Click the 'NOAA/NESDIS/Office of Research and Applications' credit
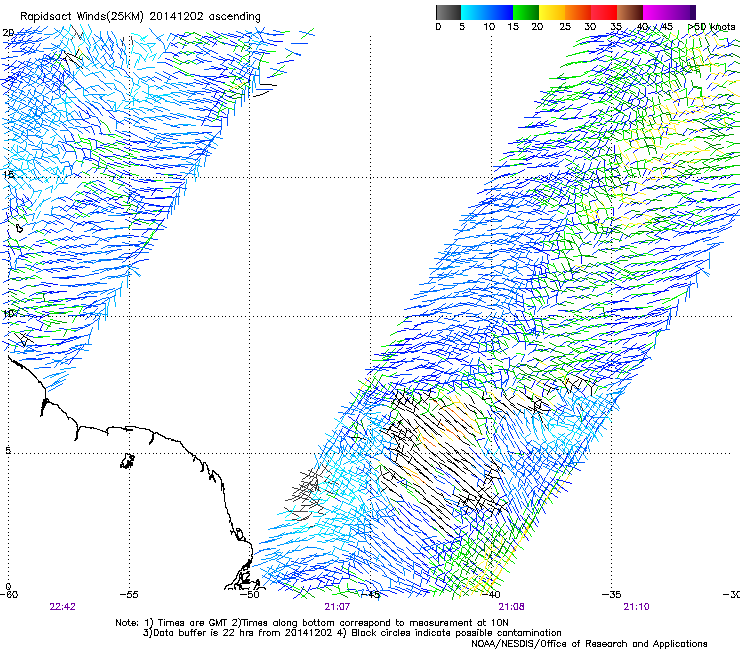 coord(589,644)
